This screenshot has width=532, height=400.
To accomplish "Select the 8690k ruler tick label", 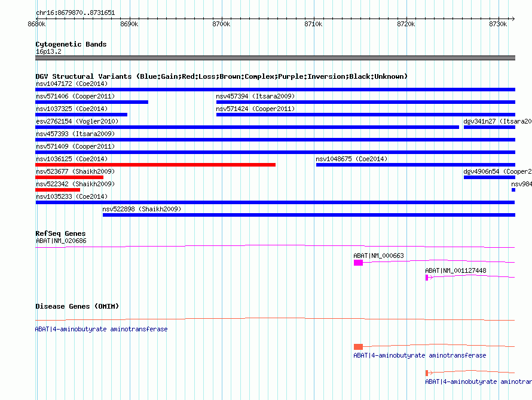I will [x=129, y=24].
